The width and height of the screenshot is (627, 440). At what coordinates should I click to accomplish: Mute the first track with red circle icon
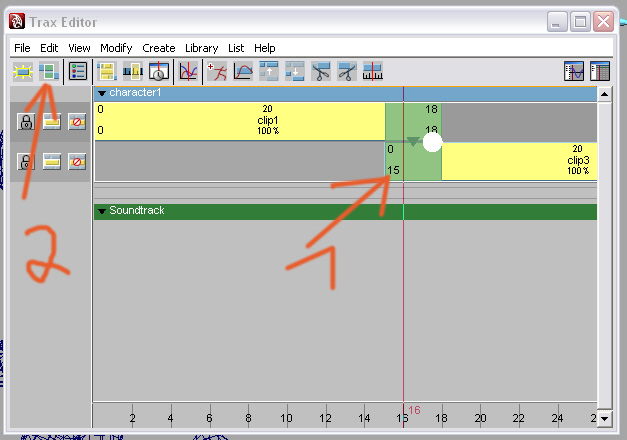[x=77, y=122]
